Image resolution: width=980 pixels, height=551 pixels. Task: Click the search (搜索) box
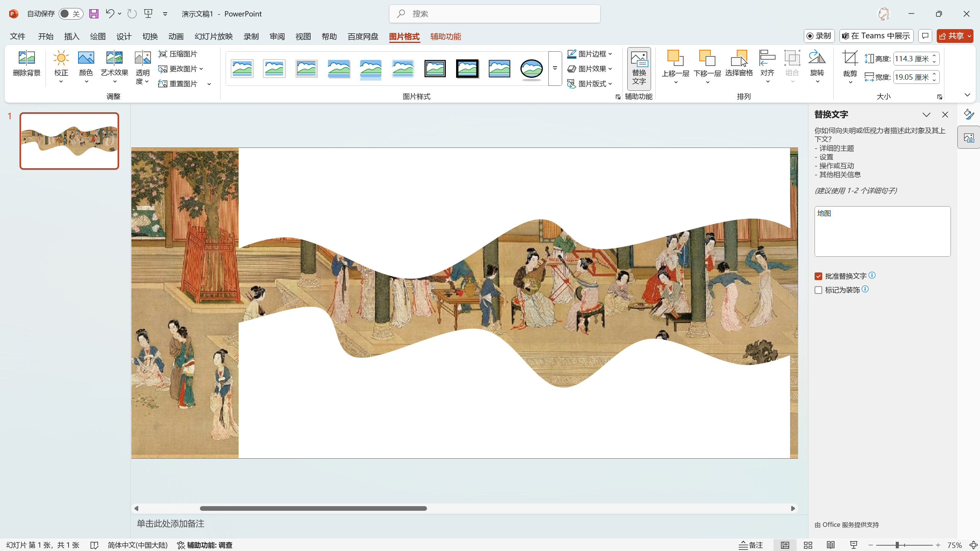click(494, 14)
